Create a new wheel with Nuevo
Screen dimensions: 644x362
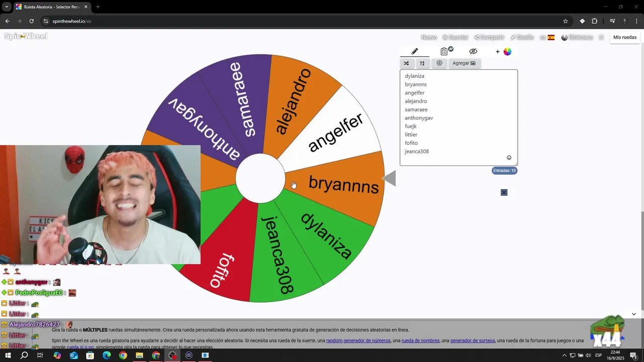(429, 37)
